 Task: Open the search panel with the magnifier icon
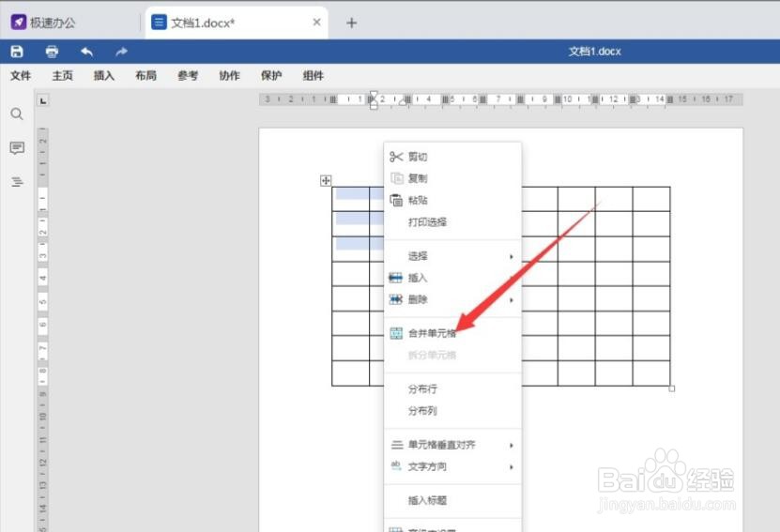click(x=17, y=114)
